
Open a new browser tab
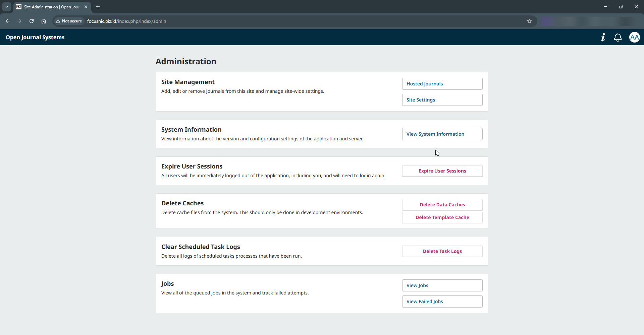click(x=98, y=7)
